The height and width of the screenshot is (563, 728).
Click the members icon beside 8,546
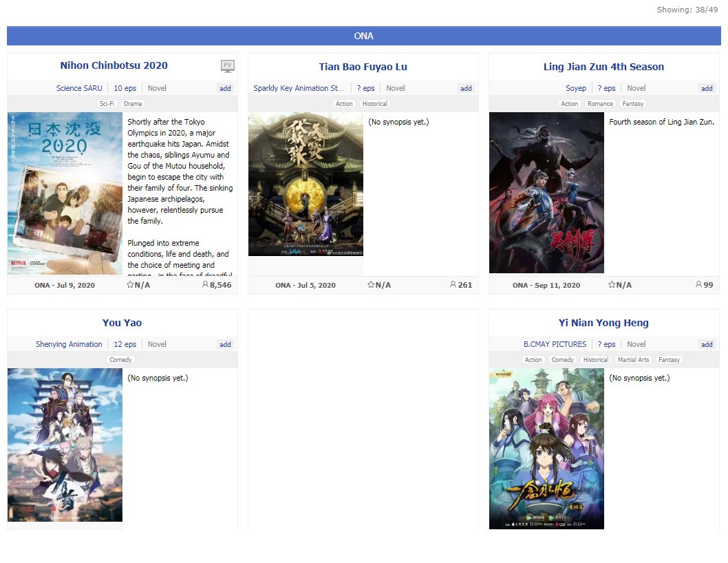pos(205,284)
